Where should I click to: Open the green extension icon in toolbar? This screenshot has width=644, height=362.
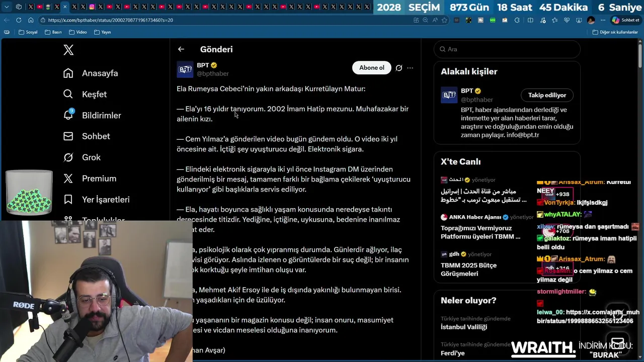[x=493, y=20]
